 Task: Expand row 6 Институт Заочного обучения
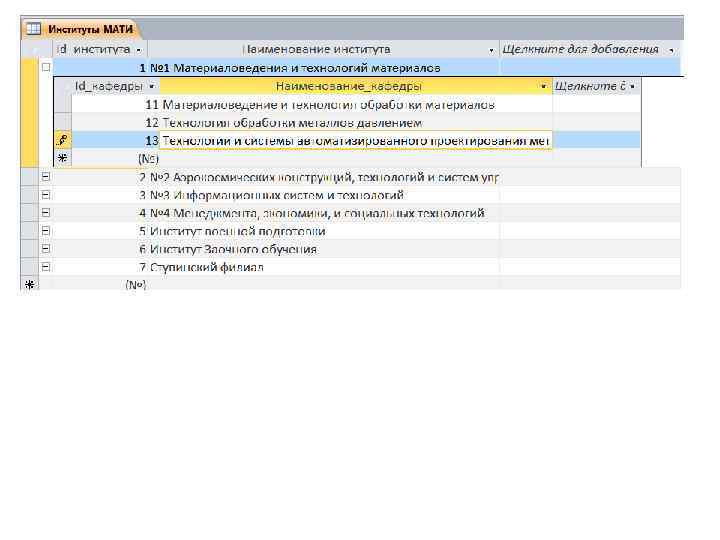(x=45, y=248)
